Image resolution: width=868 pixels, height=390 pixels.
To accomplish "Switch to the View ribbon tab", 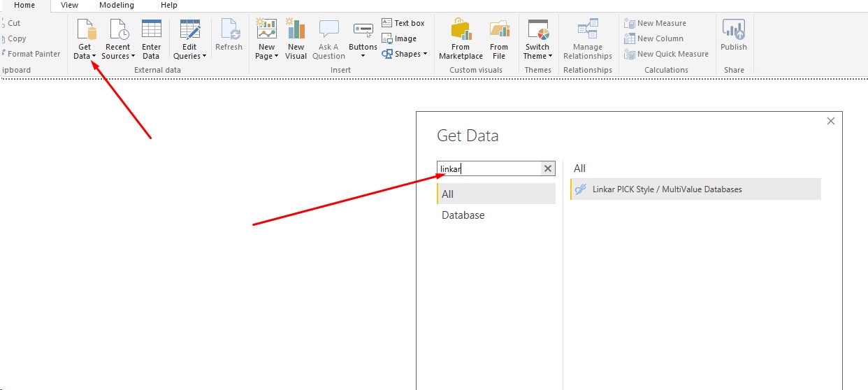I will (x=69, y=6).
